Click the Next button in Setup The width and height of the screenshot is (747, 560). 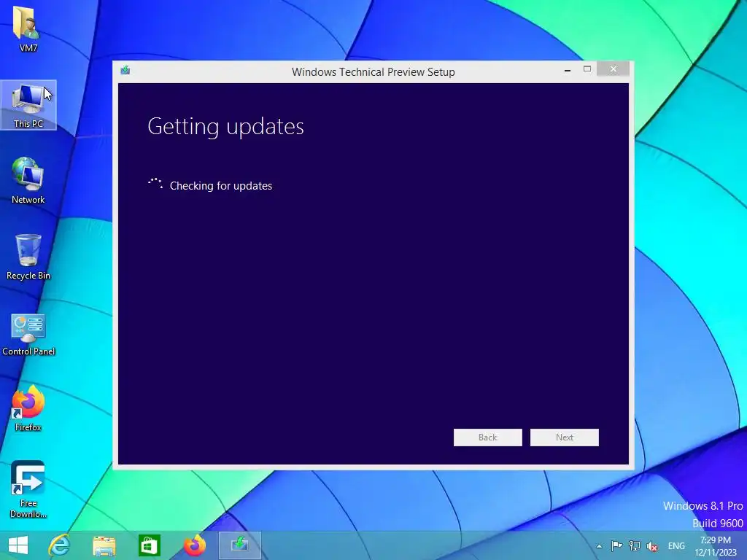pyautogui.click(x=565, y=437)
